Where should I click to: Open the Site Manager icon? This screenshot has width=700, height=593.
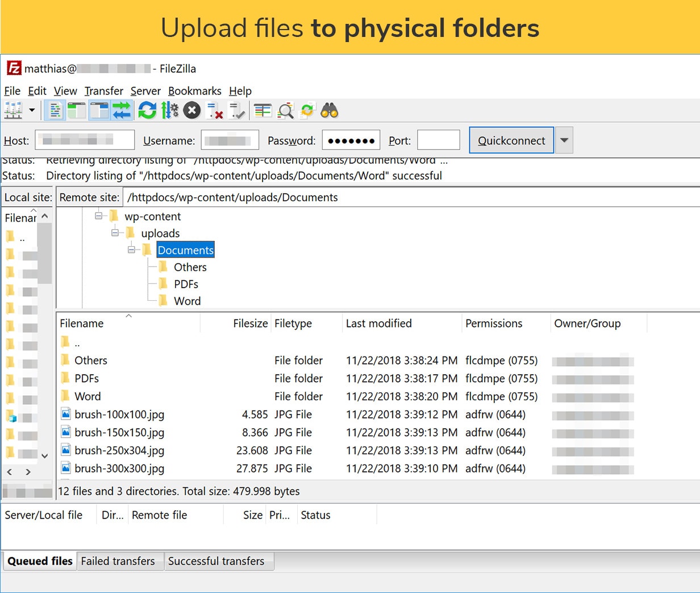(13, 110)
